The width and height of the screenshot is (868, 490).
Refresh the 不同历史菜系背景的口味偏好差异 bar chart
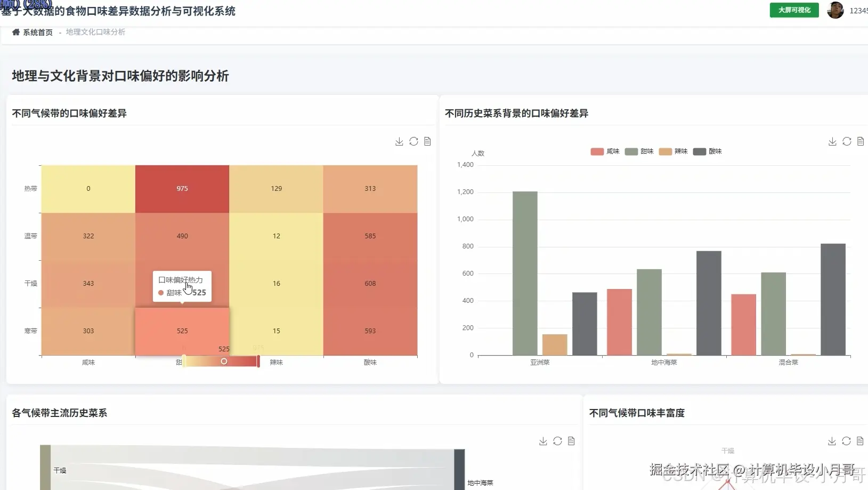[x=847, y=141]
